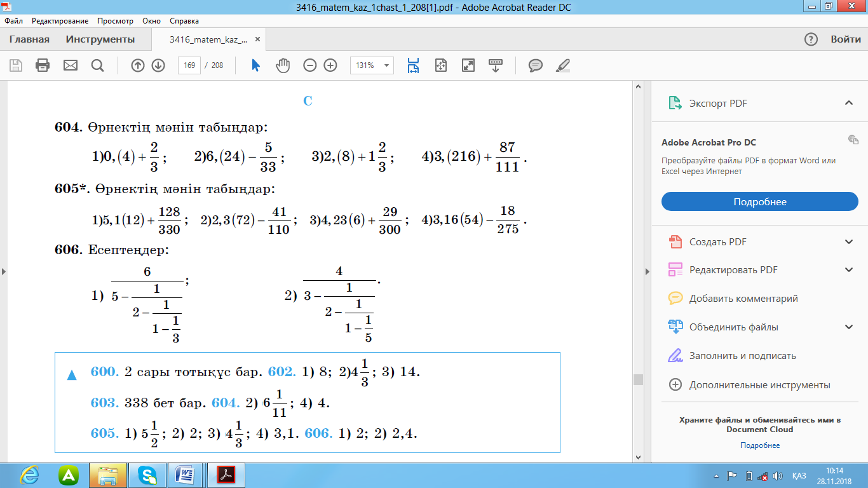Expand the Объединить файлы section chevron
Viewport: 868px width, 488px height.
point(848,327)
